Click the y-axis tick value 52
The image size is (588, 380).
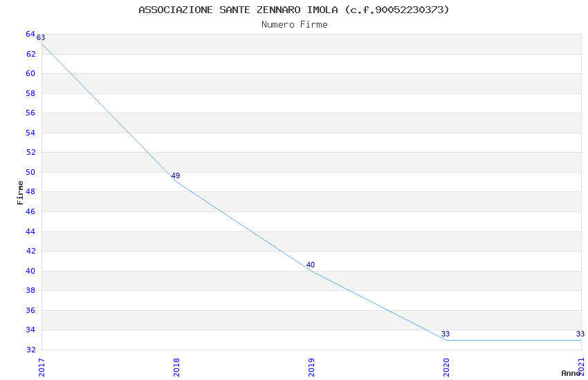tap(30, 152)
